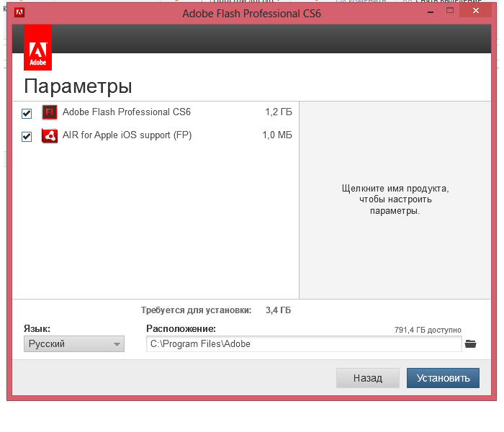Click the Назад button

(x=368, y=378)
